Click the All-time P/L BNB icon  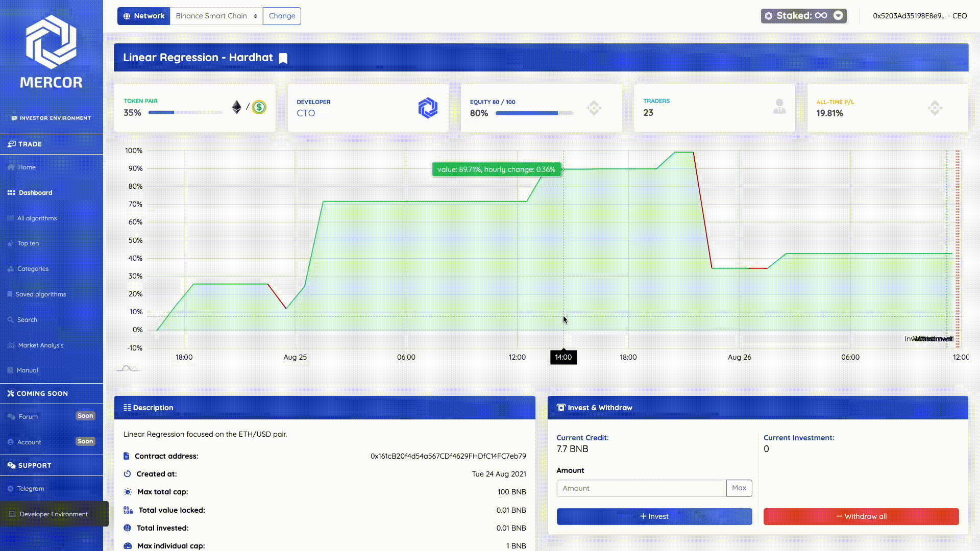(x=935, y=108)
